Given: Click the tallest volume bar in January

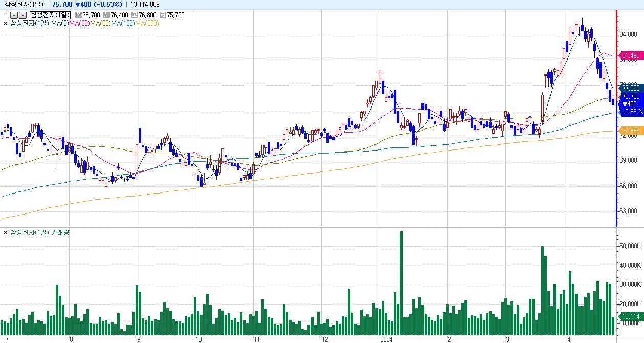Looking at the screenshot, I should 401,283.
